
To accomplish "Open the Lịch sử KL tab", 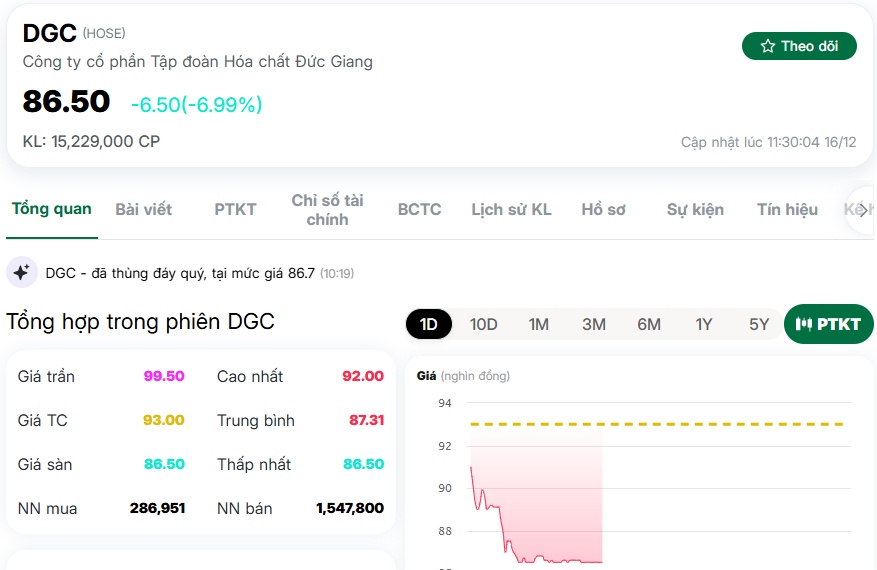I will click(x=511, y=209).
